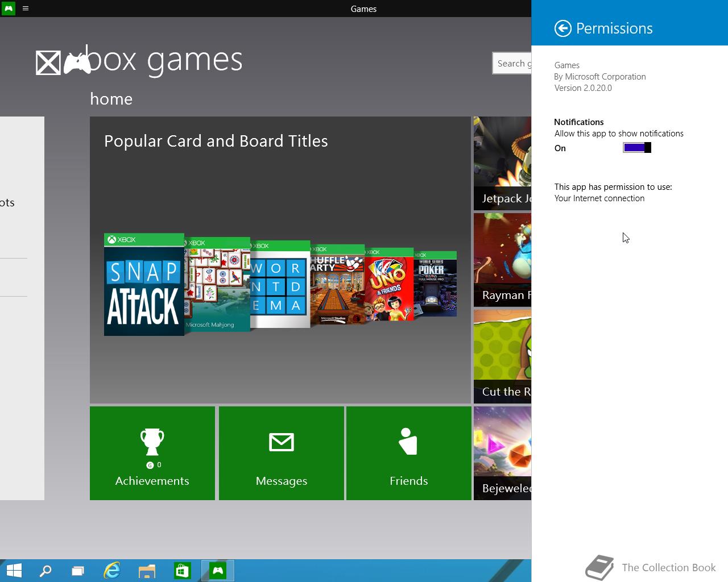Select the Wordament game cover
This screenshot has width=728, height=582.
point(280,284)
